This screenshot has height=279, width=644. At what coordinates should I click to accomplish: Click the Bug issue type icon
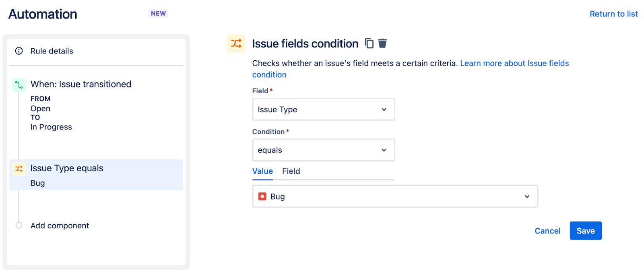click(x=262, y=196)
